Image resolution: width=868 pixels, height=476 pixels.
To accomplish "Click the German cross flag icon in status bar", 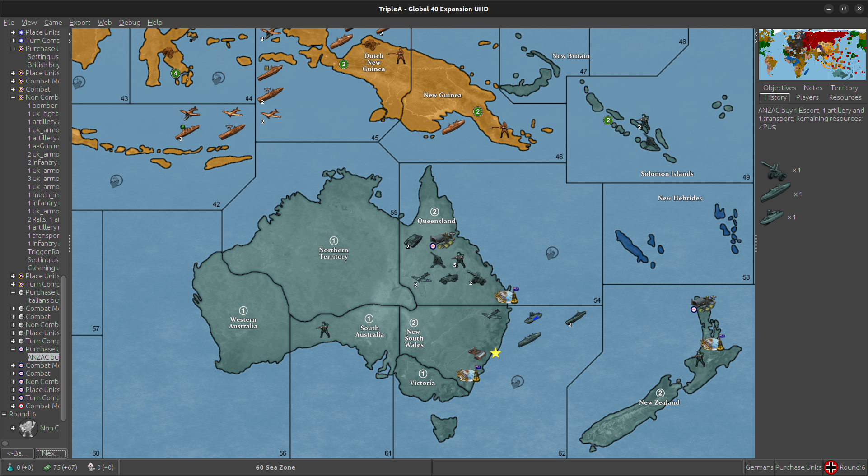I will 831,467.
